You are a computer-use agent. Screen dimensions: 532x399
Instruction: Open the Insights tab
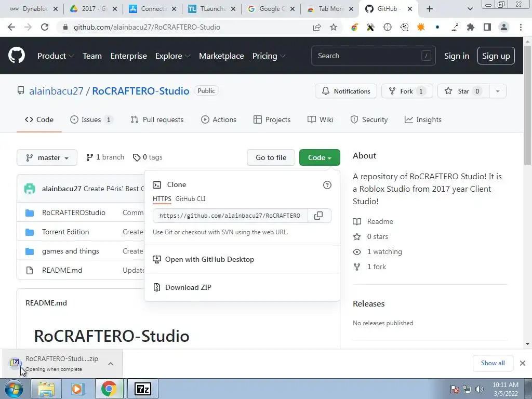(423, 120)
